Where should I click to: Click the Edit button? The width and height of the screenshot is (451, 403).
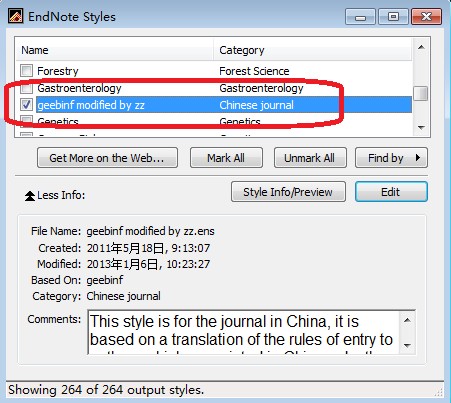[x=391, y=192]
